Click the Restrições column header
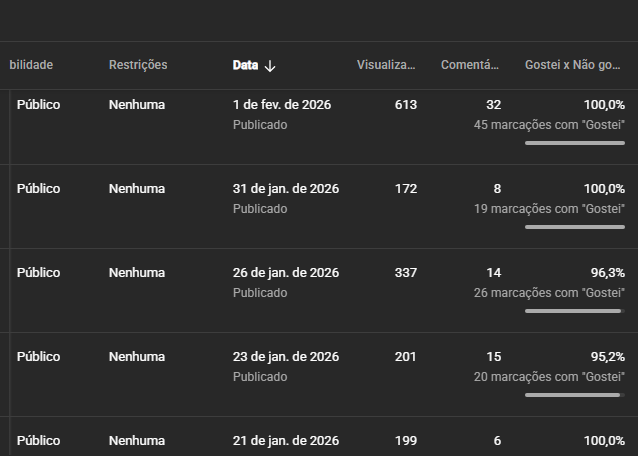This screenshot has height=456, width=638. (x=138, y=65)
